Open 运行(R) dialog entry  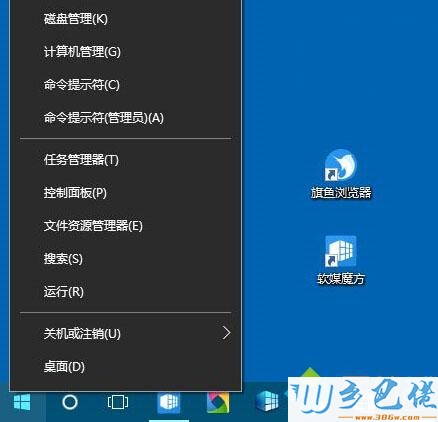126,292
